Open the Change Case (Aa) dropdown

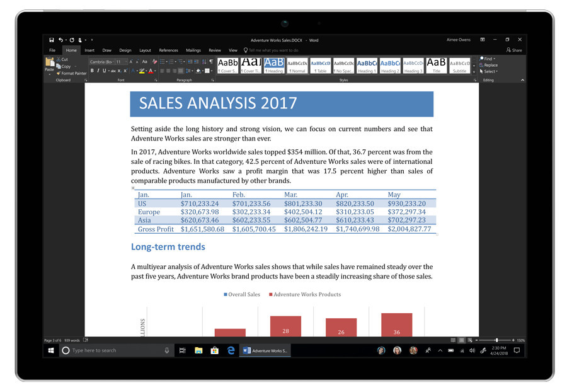145,62
